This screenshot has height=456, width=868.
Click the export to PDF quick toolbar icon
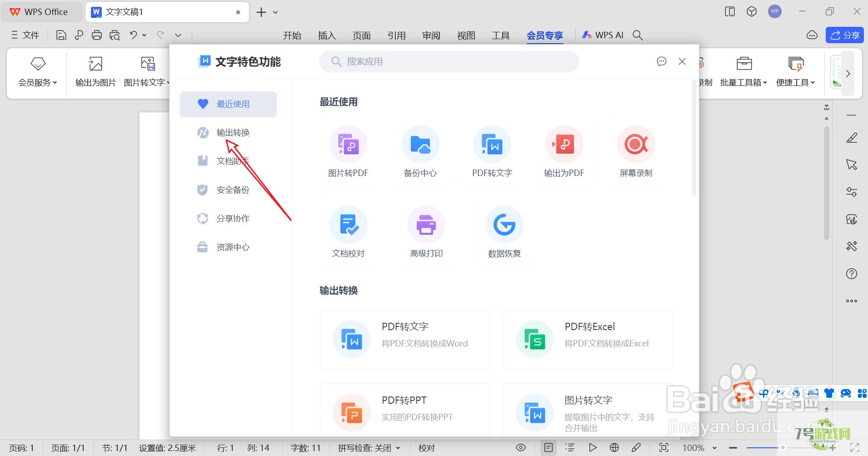point(79,35)
